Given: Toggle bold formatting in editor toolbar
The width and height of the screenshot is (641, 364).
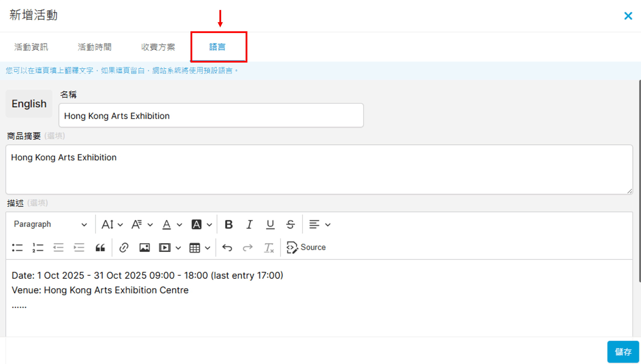Looking at the screenshot, I should click(229, 224).
